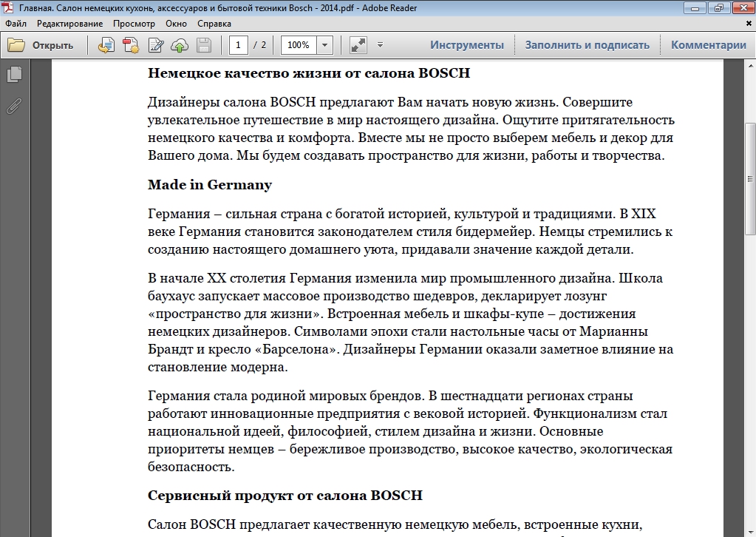Click the Adobe Reader PDF title icon
756x537 pixels.
pos(7,7)
